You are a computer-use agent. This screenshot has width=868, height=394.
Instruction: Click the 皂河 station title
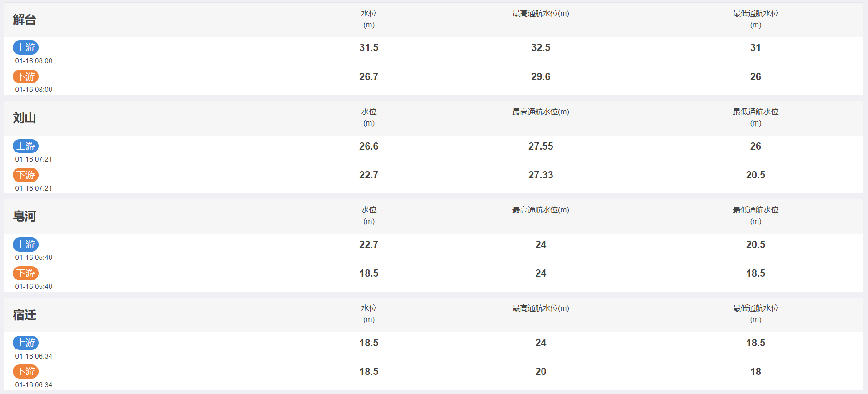[25, 216]
